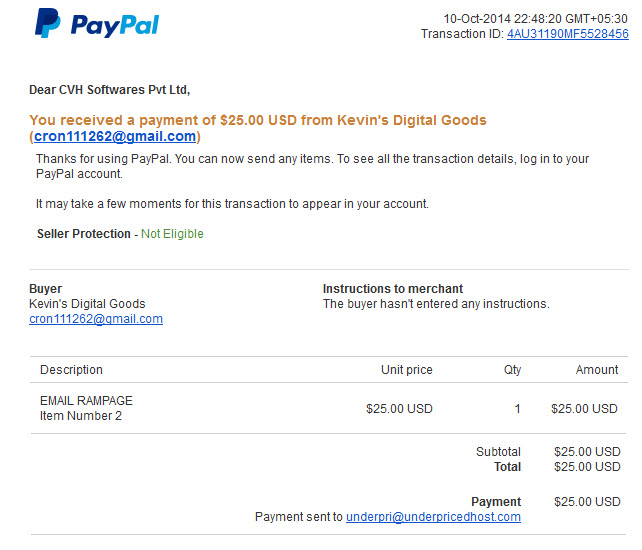Open underpri@underpricedhost.com payment recipient link
The height and width of the screenshot is (550, 642).
433,517
